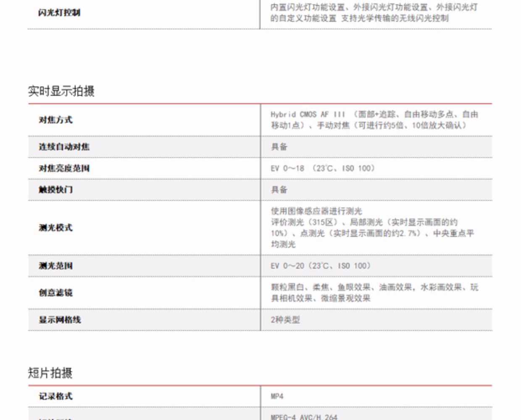Screen dimensions: 521x420
Task: Click the 闪光灯控制 row label
Action: 59,13
